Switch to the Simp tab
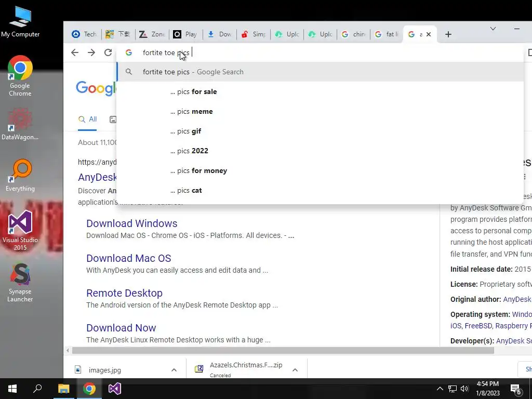Viewport: 532px width, 399px height. tap(253, 34)
